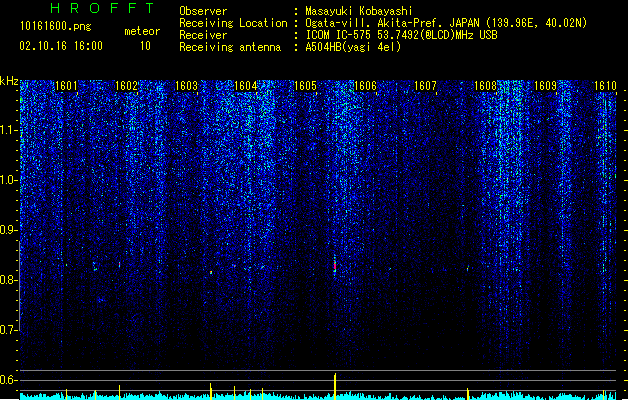The height and width of the screenshot is (400, 629).
Task: Click the date stamp 02.10.16 16:00
Action: click(x=61, y=46)
